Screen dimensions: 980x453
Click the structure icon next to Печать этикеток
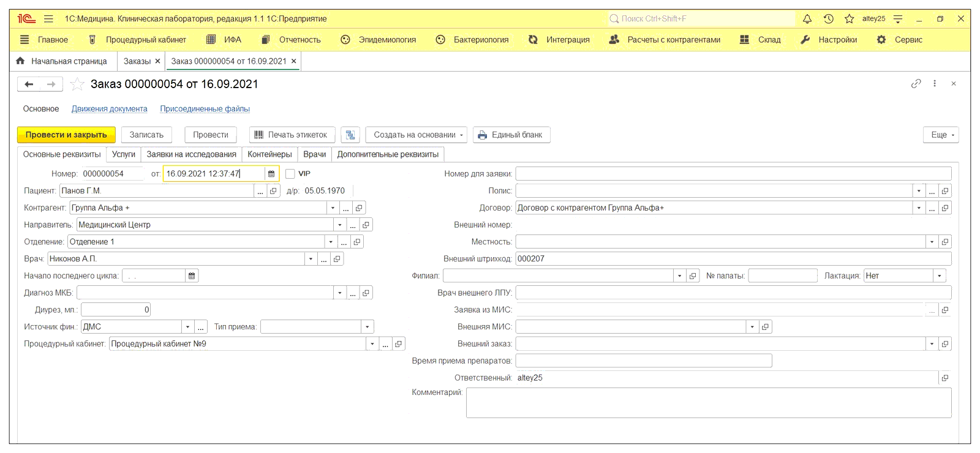pos(350,135)
